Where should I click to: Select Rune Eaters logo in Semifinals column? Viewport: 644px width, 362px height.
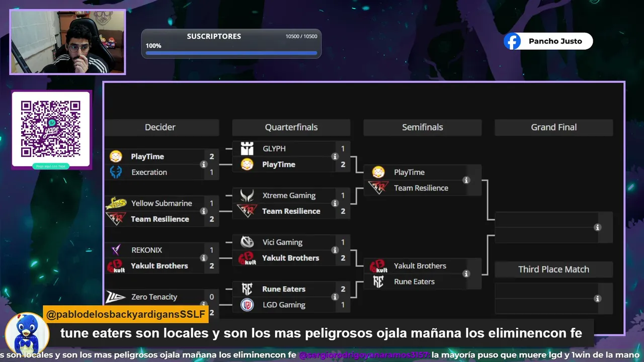[x=378, y=282]
